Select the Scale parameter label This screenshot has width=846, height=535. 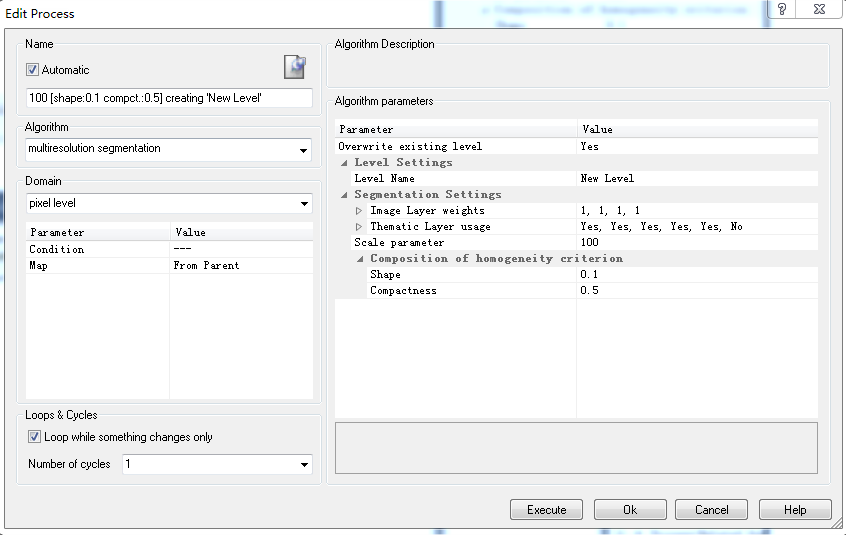399,243
